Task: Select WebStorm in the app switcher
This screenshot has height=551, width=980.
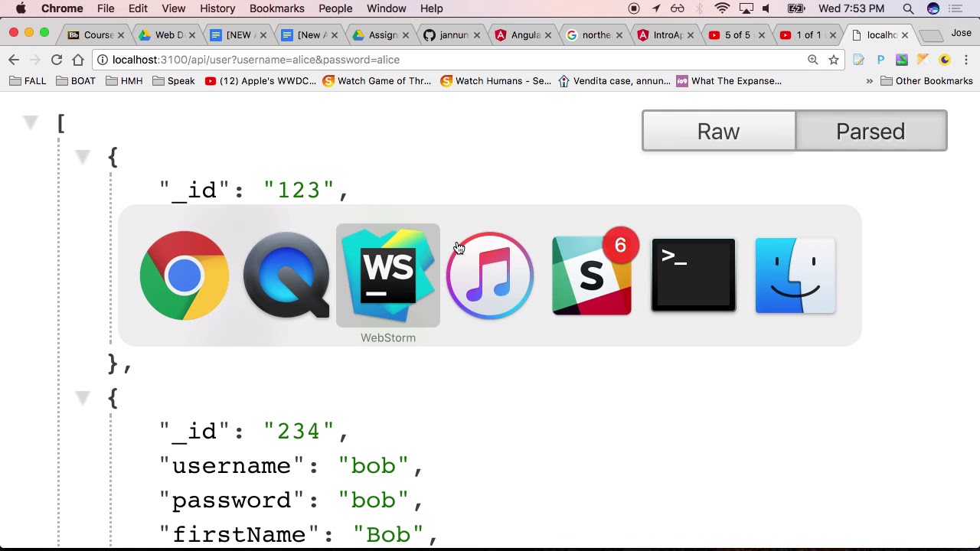Action: pos(388,275)
